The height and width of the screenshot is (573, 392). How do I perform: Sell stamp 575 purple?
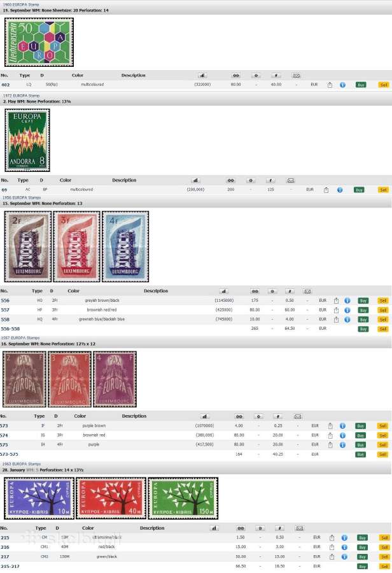[x=382, y=445]
